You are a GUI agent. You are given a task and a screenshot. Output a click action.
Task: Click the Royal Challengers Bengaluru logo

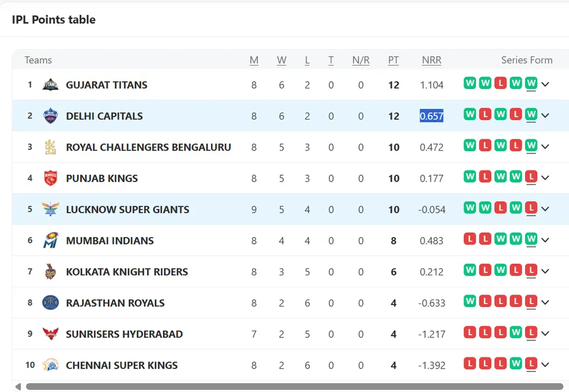click(50, 147)
